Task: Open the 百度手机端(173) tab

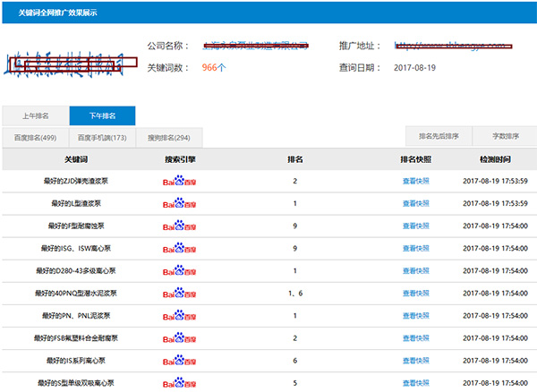Action: tap(102, 138)
